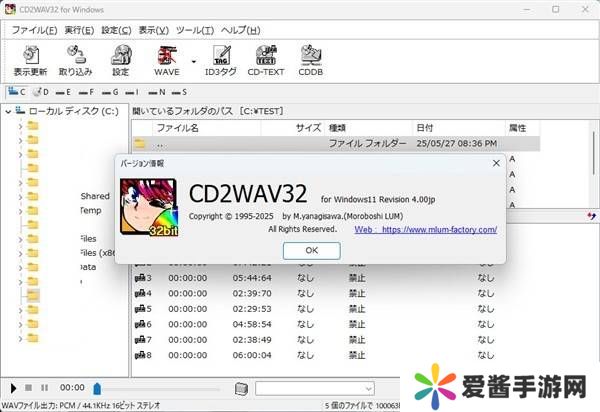This screenshot has width=600, height=412.
Task: Open the ID3タグ tag editor icon
Action: tap(220, 56)
